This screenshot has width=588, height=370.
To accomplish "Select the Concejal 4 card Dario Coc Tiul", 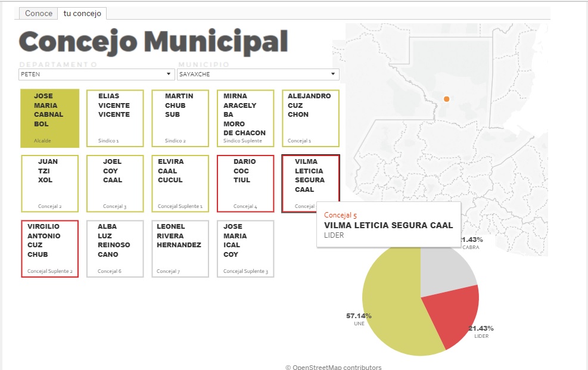I will [245, 184].
